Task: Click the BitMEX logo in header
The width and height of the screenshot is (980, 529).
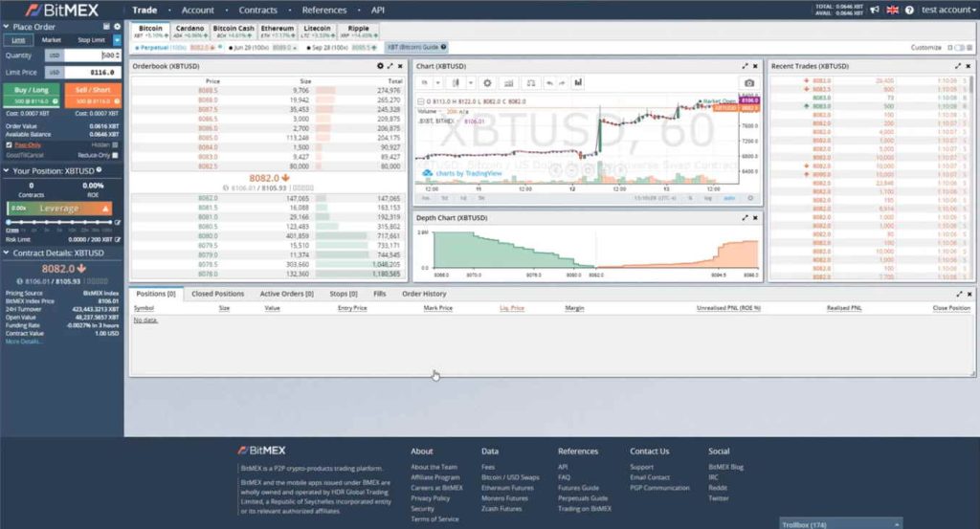Action: coord(62,10)
